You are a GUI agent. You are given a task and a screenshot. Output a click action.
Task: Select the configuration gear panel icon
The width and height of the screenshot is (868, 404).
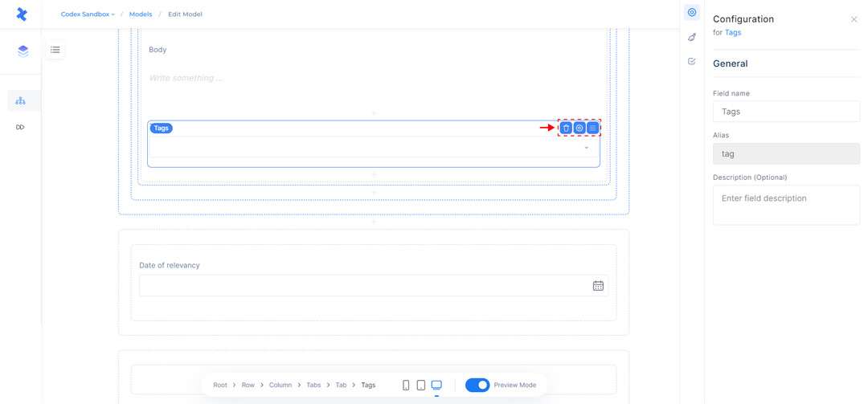691,12
